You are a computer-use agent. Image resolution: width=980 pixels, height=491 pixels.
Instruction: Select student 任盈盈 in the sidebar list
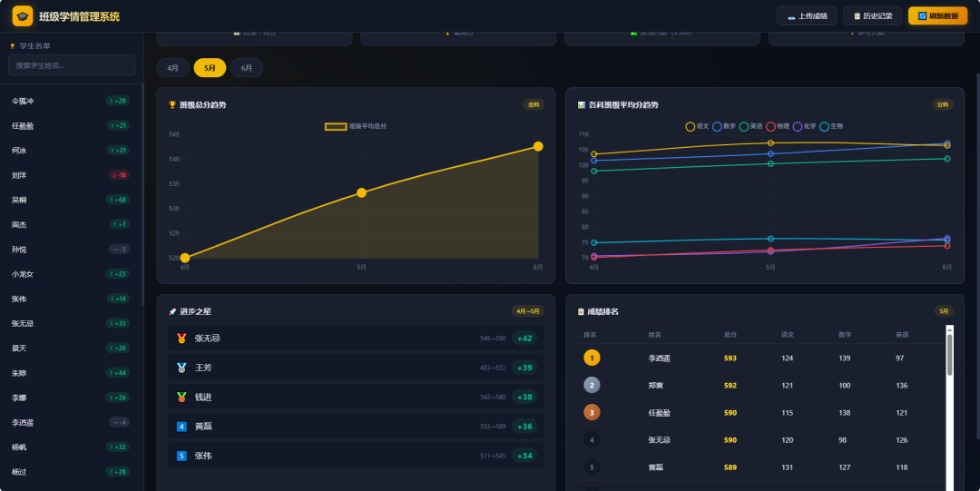tap(71, 126)
